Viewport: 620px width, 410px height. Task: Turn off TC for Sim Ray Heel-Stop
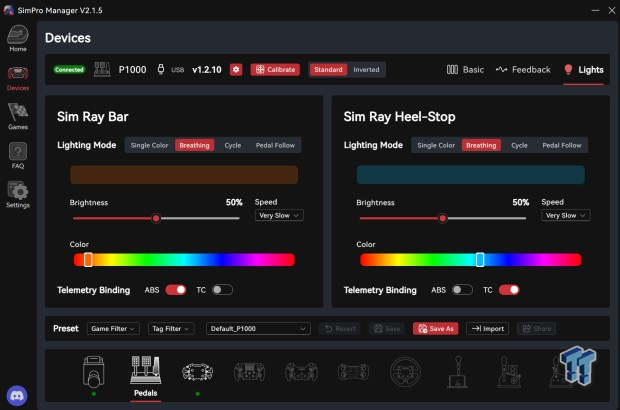[x=509, y=290]
